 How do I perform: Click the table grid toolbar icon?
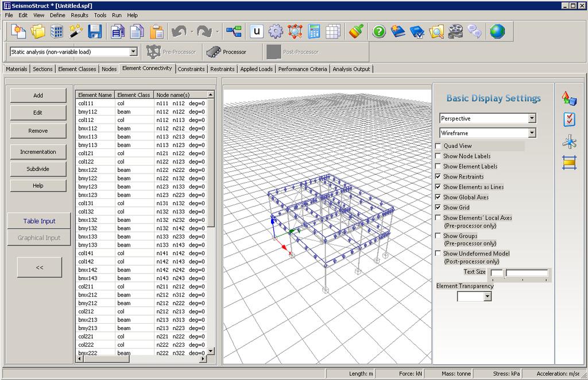point(333,31)
